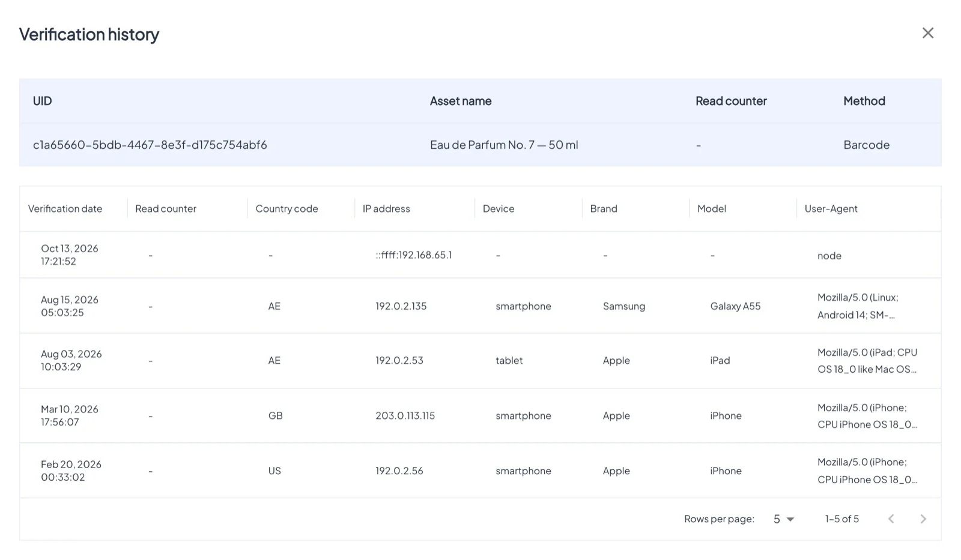Click the Asset name header
This screenshot has width=961, height=560.
click(x=461, y=101)
